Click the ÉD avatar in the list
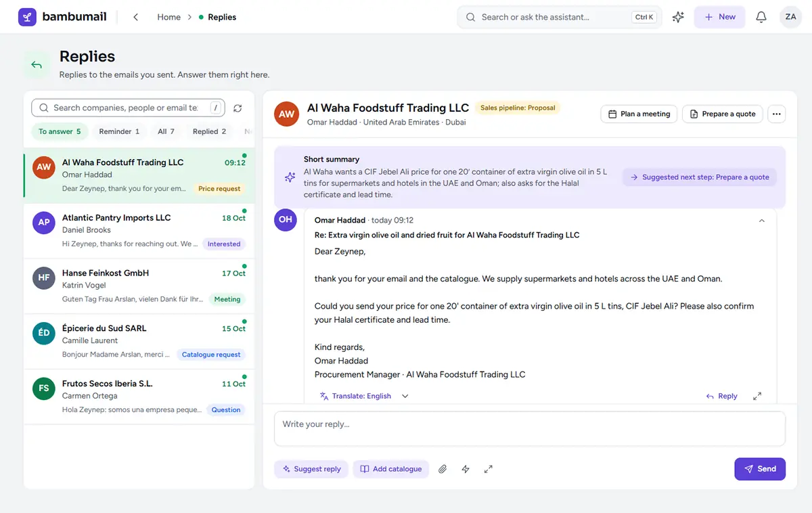812x513 pixels. pyautogui.click(x=44, y=333)
